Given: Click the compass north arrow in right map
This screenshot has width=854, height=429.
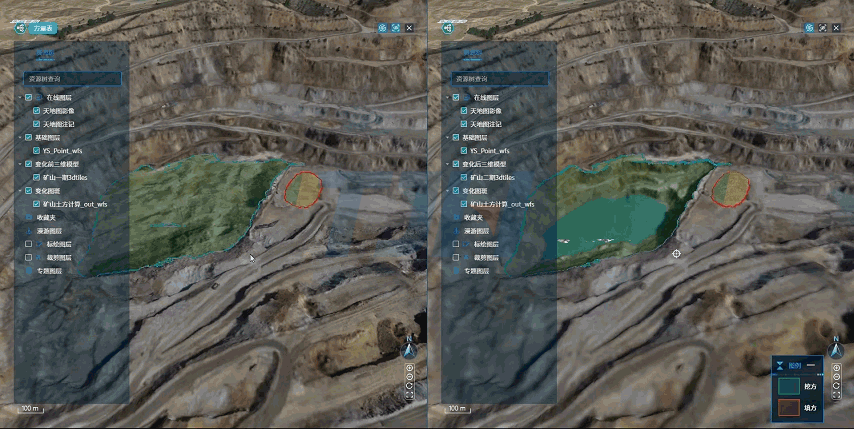Looking at the screenshot, I should (x=837, y=350).
